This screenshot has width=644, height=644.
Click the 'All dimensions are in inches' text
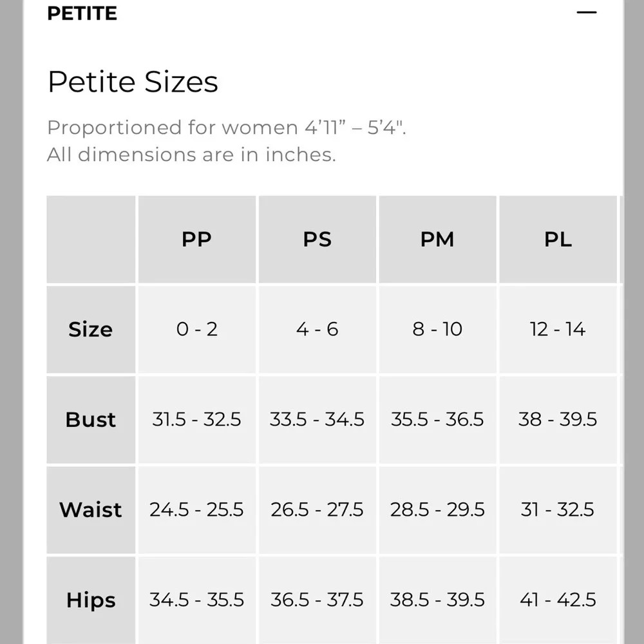(x=191, y=155)
